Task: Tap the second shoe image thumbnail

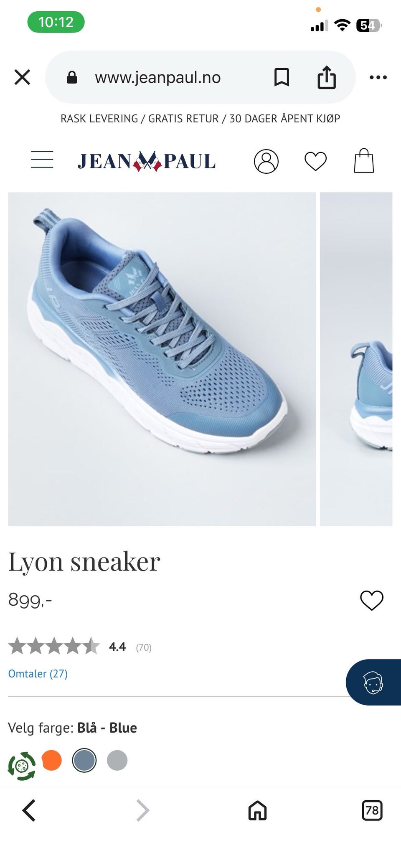Action: (x=356, y=359)
